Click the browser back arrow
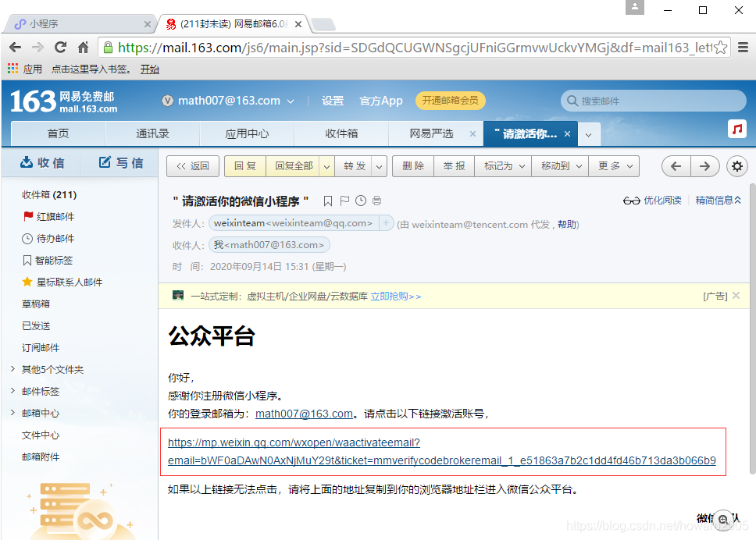This screenshot has width=756, height=540. (16, 47)
